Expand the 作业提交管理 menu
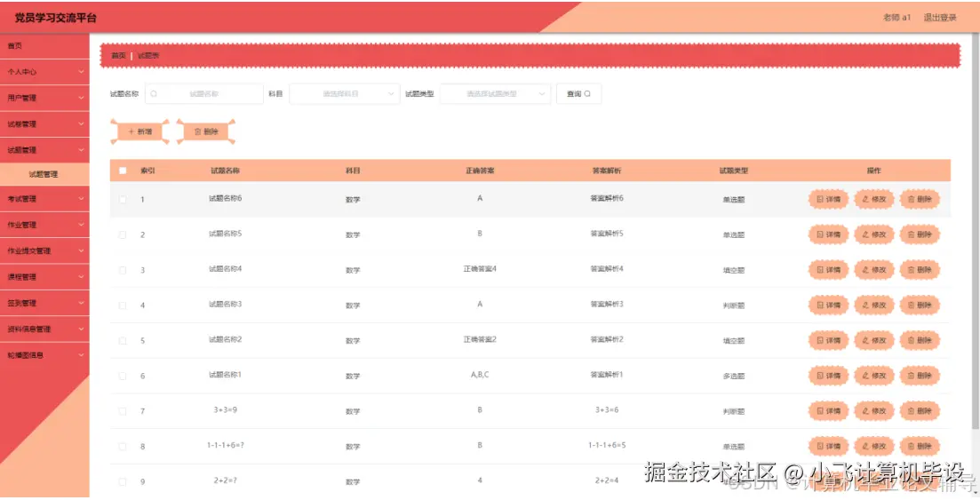Viewport: 980px width, 500px height. coord(44,251)
